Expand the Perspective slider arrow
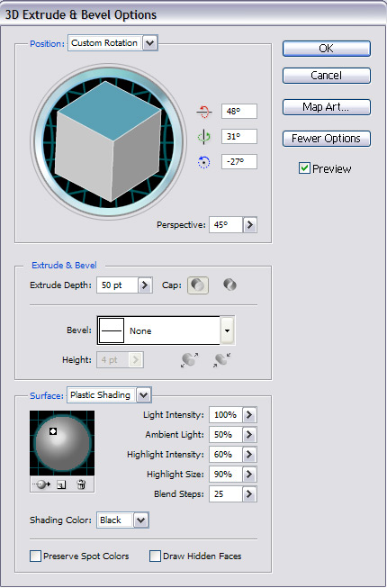The width and height of the screenshot is (387, 588). [x=250, y=225]
